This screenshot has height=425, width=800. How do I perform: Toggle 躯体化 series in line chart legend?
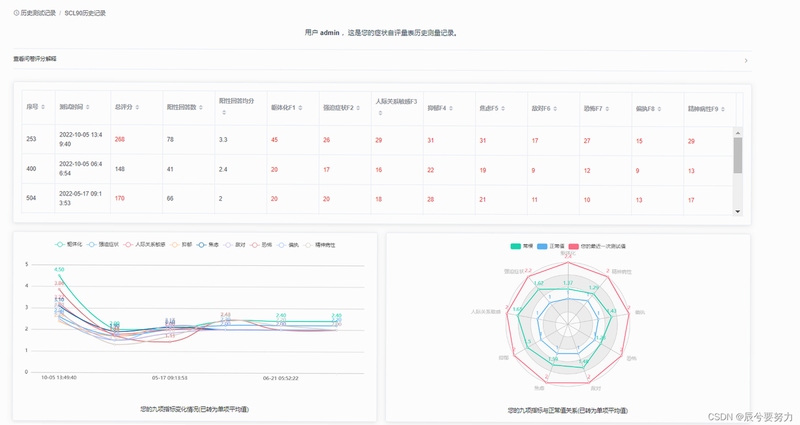pos(68,245)
